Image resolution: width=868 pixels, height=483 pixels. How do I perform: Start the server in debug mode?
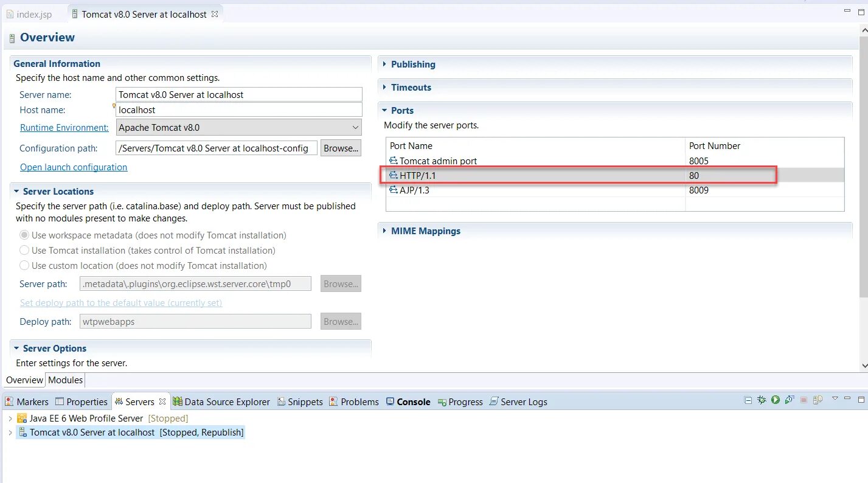pos(762,400)
